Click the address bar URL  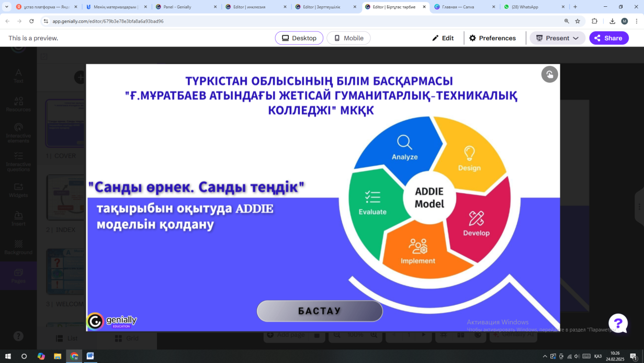pyautogui.click(x=108, y=21)
